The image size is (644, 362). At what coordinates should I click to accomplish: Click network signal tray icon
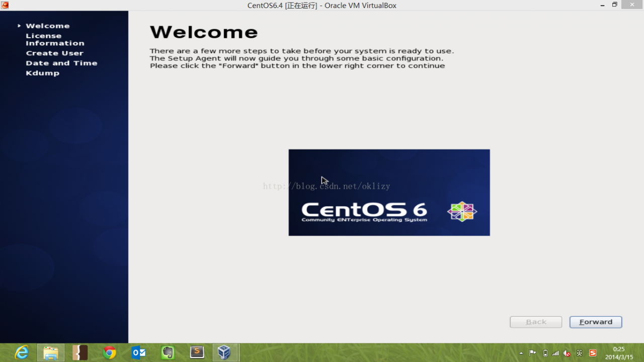pos(555,353)
